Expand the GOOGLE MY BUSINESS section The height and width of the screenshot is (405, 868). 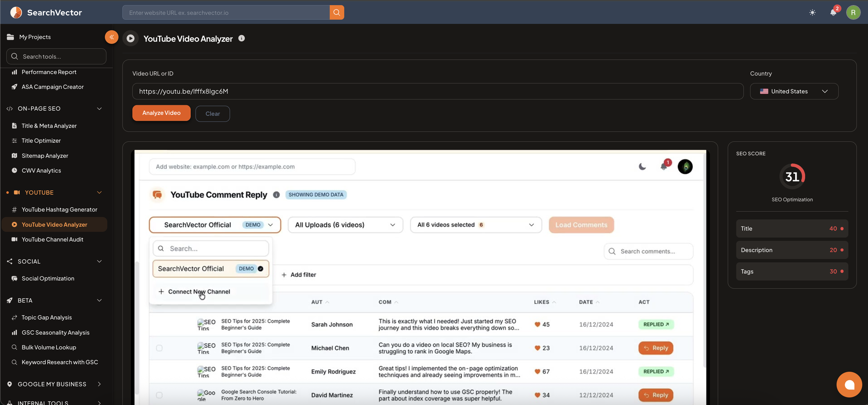99,384
